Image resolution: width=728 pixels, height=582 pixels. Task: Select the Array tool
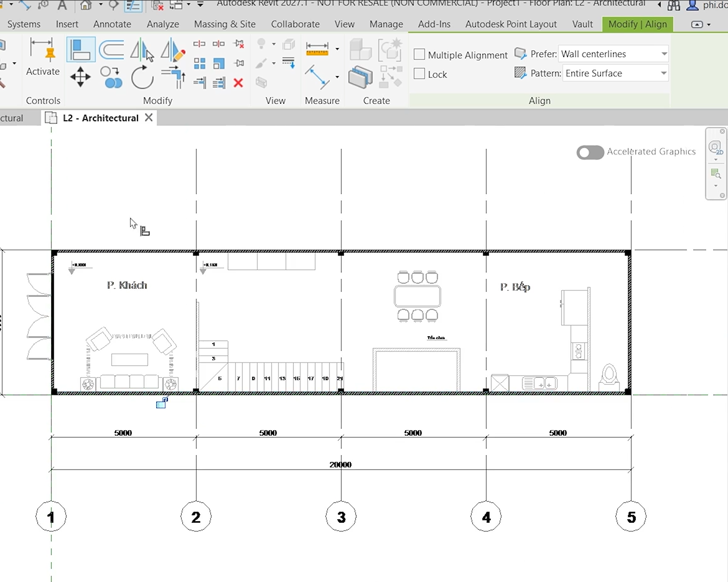(x=200, y=63)
